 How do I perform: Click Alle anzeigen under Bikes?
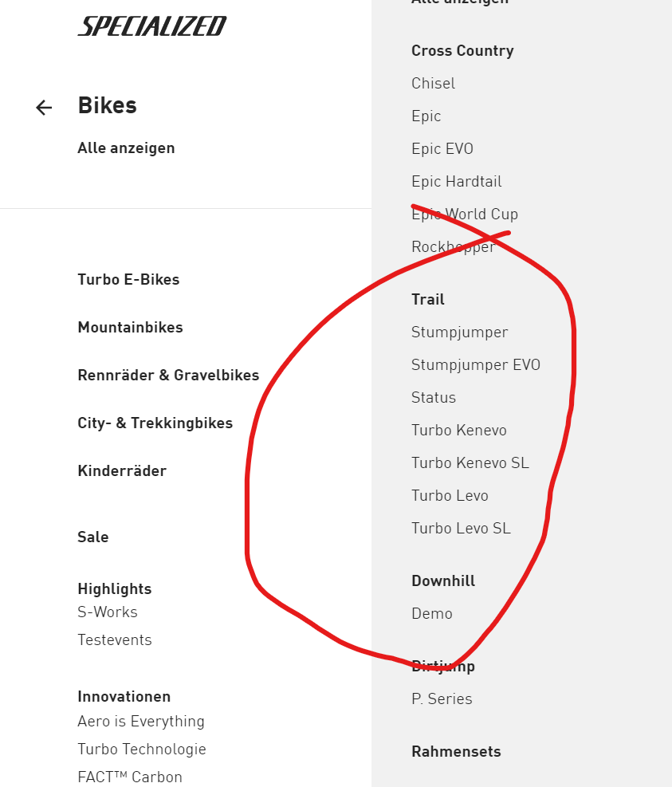126,148
